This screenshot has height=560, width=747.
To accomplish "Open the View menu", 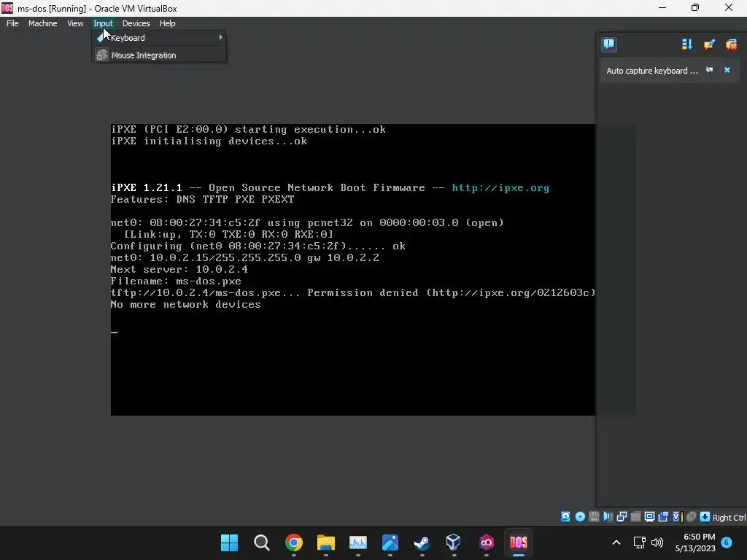I will point(75,23).
